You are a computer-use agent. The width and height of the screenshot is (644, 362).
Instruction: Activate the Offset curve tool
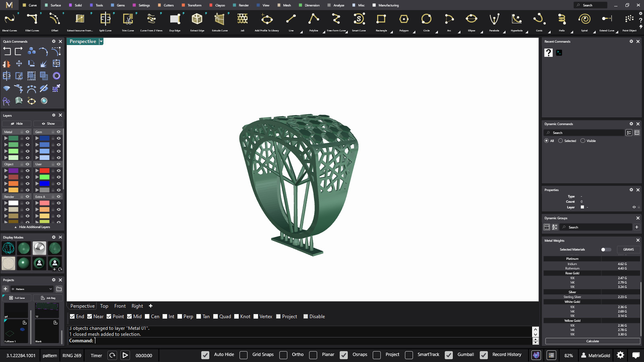click(55, 21)
